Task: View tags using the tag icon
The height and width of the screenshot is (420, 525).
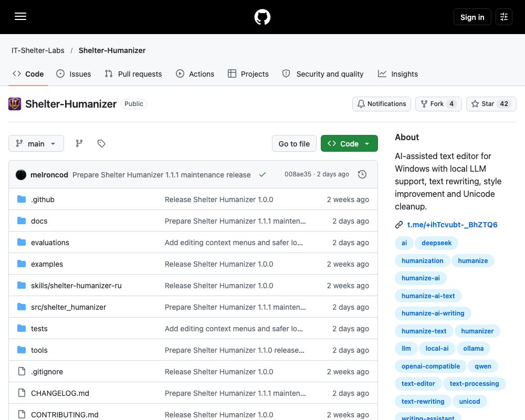Action: click(x=101, y=143)
